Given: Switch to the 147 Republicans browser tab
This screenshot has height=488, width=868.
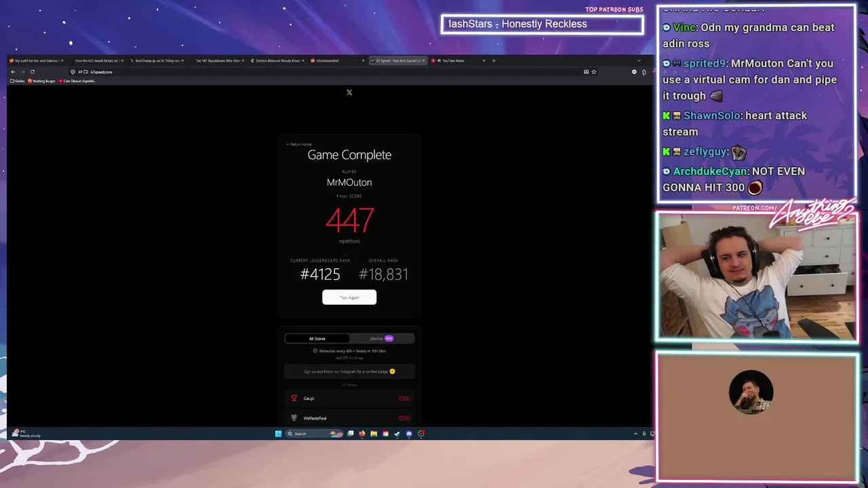Looking at the screenshot, I should point(217,60).
